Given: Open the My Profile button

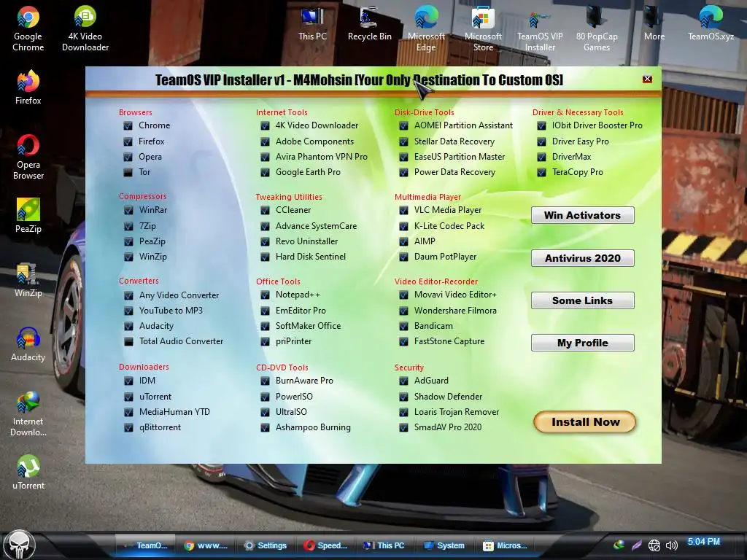Looking at the screenshot, I should [582, 343].
